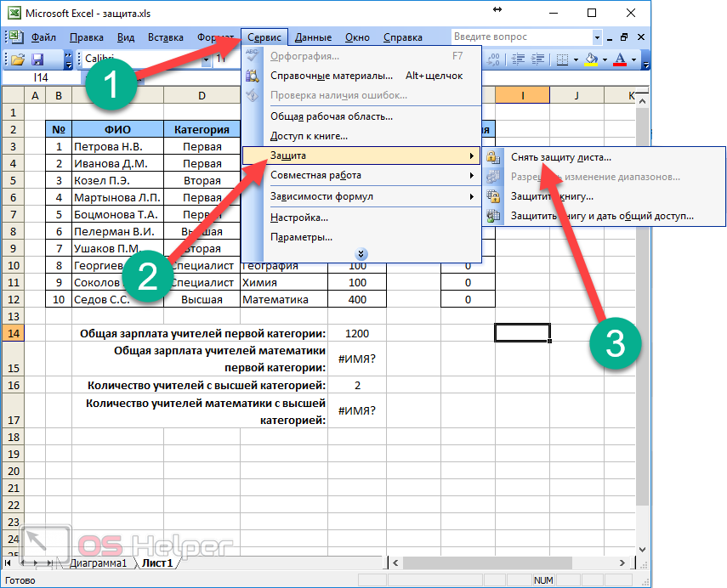Choose Настройка menu item

pyautogui.click(x=362, y=218)
